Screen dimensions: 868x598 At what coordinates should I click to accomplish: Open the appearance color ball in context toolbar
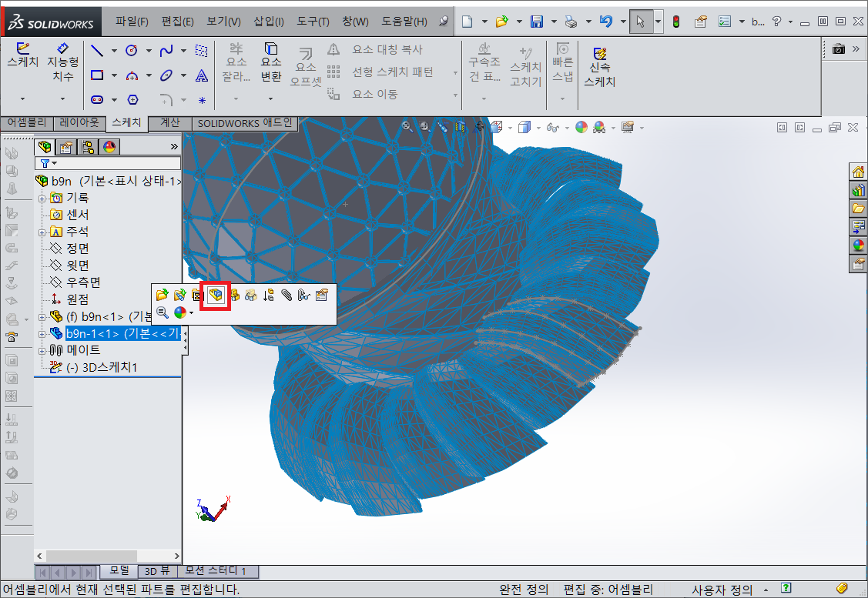coord(180,312)
